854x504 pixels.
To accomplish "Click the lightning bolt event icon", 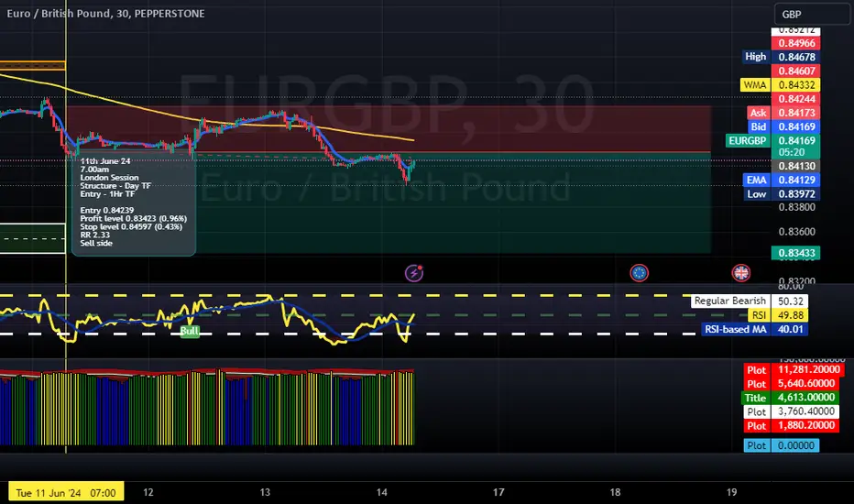I will (x=414, y=273).
